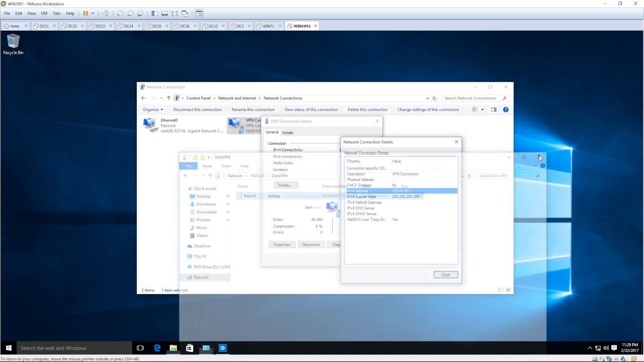Screen dimensions: 644x362
Task: Take a VM snapshot via the clock-plus icon
Action: [x=120, y=13]
